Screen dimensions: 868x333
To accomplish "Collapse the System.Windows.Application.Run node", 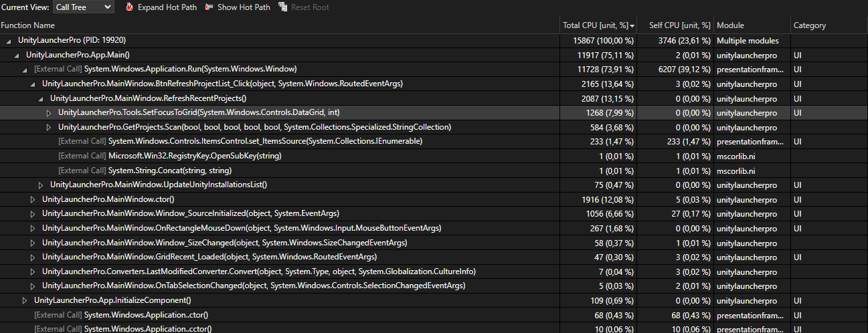I will (x=25, y=70).
